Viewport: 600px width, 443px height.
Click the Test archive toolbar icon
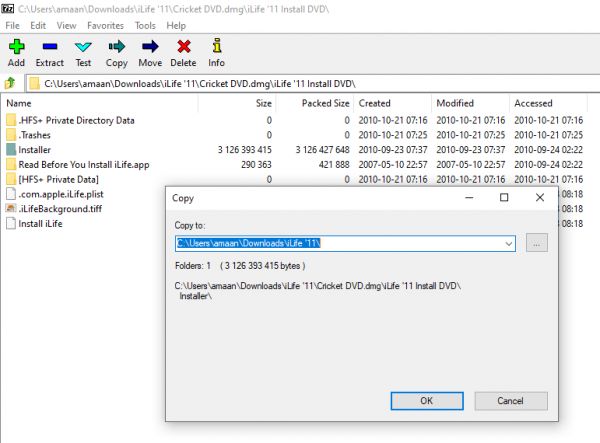(83, 46)
